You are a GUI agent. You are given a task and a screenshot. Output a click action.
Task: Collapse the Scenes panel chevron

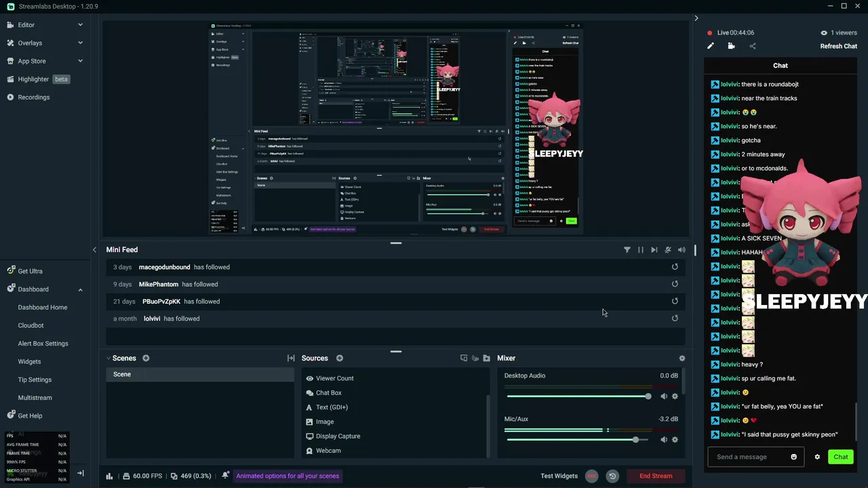[x=108, y=358]
